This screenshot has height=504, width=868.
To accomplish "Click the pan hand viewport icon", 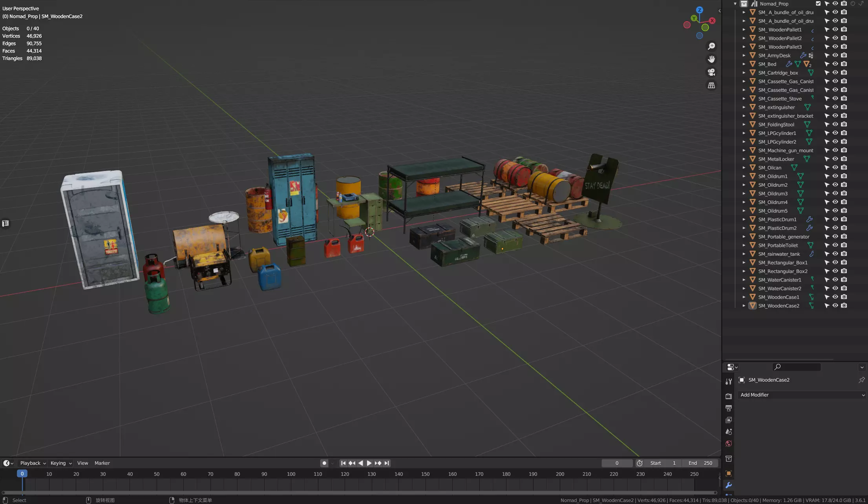I will (x=711, y=59).
